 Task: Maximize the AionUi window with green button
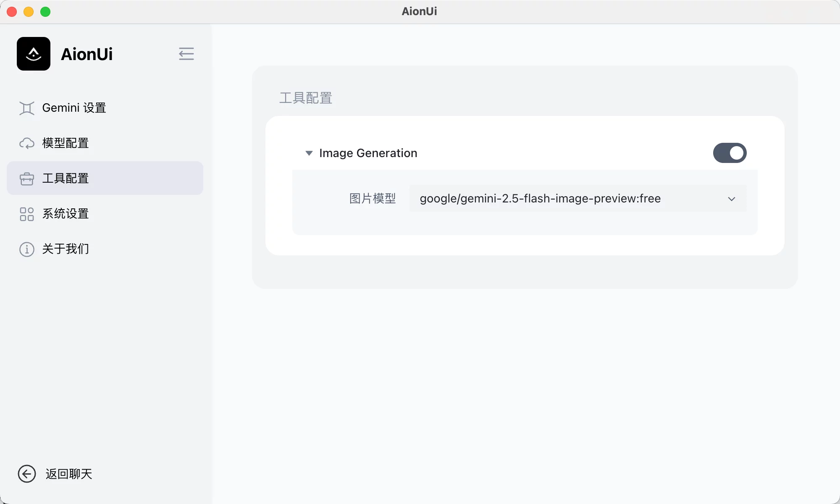click(45, 12)
